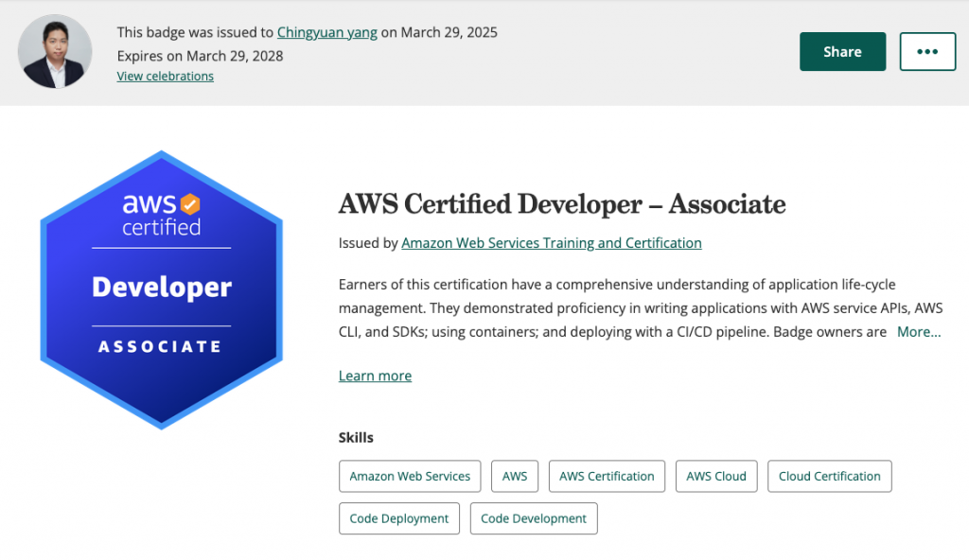Select the Code Development skill tag
Screen dimensions: 969x560
pos(534,518)
